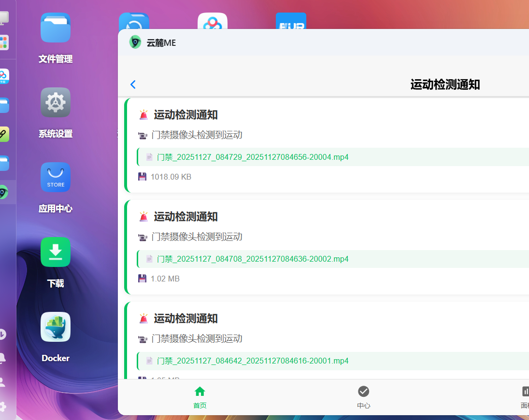Viewport: 529px width, 420px height.
Task: Click the camera icon in the 20001 card
Action: point(143,339)
